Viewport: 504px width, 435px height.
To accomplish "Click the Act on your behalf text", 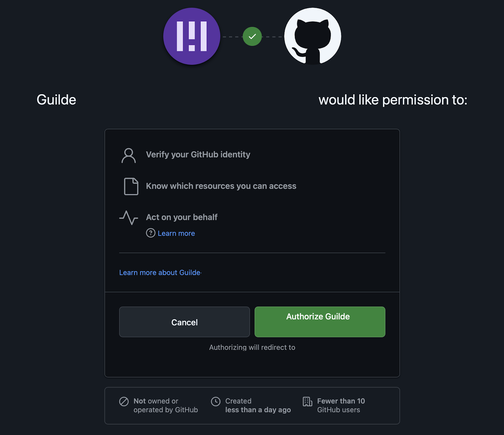I will coord(182,217).
